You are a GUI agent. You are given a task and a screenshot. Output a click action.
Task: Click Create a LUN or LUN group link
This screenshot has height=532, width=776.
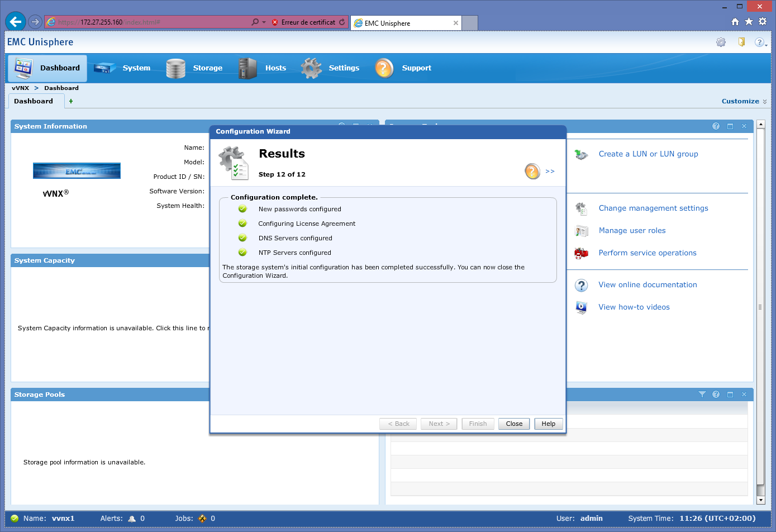[648, 154]
